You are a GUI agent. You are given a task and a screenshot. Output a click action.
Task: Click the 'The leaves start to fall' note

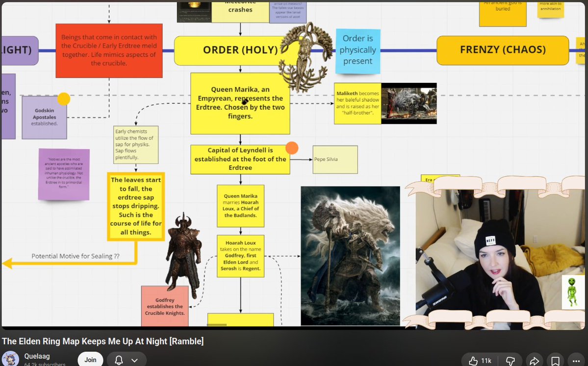pos(136,206)
